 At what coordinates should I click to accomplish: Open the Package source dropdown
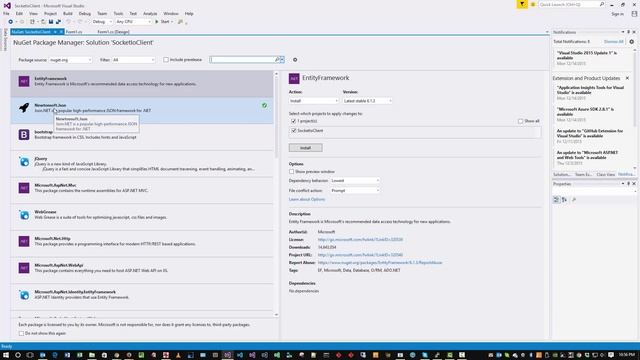[71, 60]
